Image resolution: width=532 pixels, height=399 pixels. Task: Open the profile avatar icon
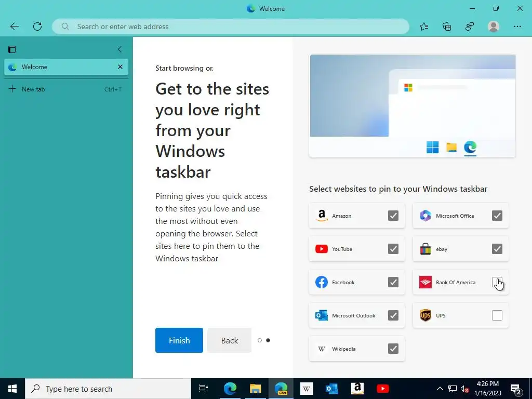click(x=494, y=26)
